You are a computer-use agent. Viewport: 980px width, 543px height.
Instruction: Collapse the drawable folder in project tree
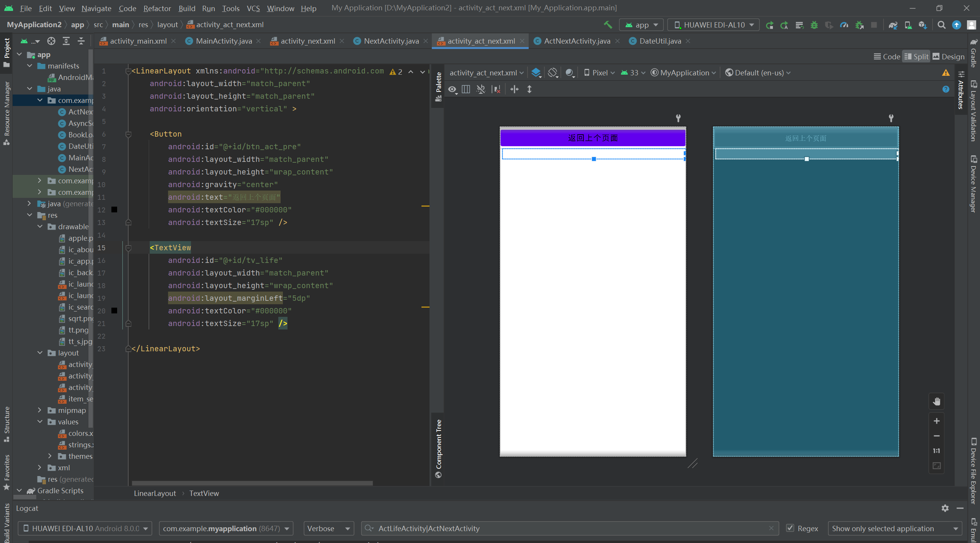click(x=40, y=227)
